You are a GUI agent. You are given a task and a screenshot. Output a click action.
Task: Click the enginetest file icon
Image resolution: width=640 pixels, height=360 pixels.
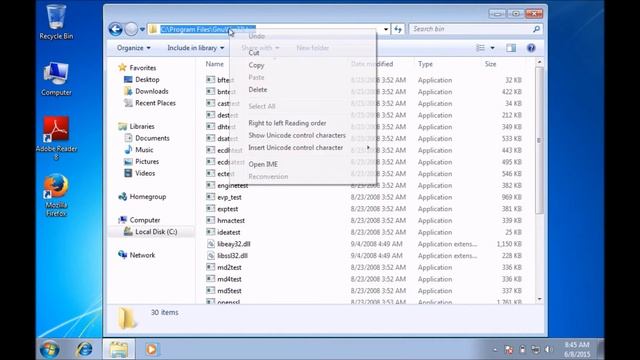[210, 185]
